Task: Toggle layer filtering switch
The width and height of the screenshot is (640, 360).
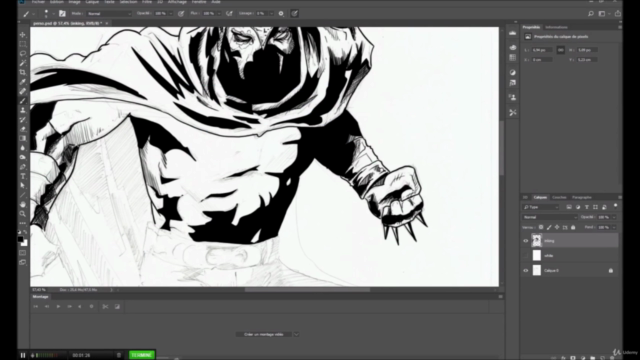Action: [x=616, y=206]
